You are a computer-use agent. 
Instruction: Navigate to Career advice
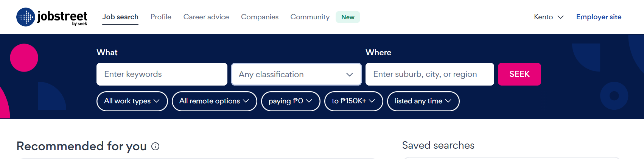pyautogui.click(x=206, y=17)
